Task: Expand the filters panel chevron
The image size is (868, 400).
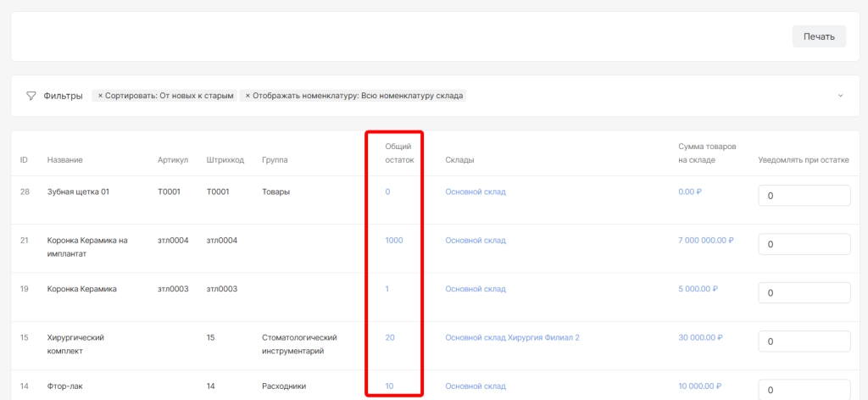Action: point(840,96)
